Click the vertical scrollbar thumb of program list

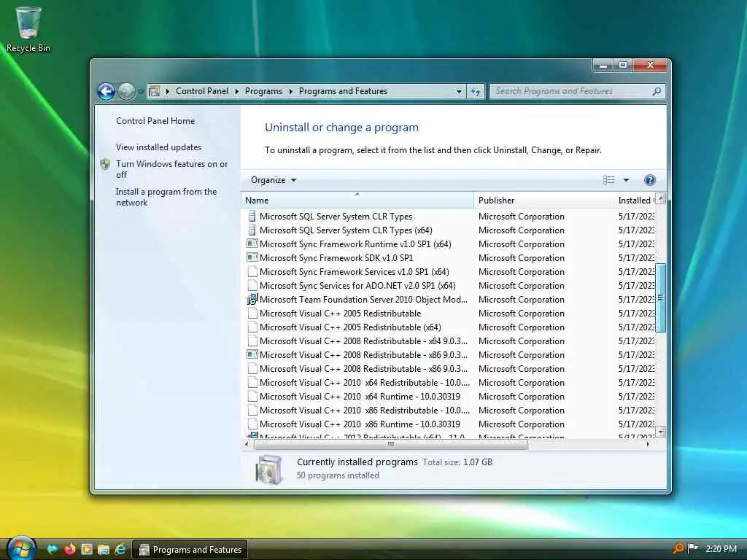click(660, 297)
